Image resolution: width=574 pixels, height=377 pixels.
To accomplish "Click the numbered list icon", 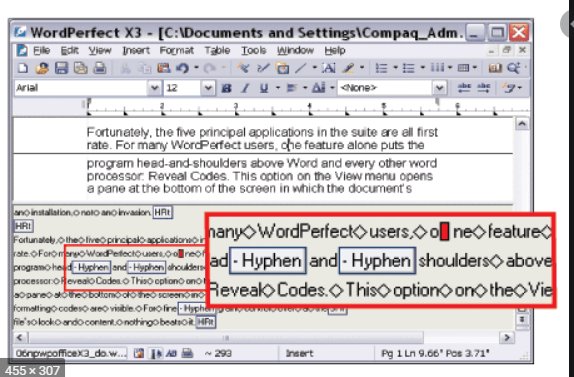I will [381, 68].
